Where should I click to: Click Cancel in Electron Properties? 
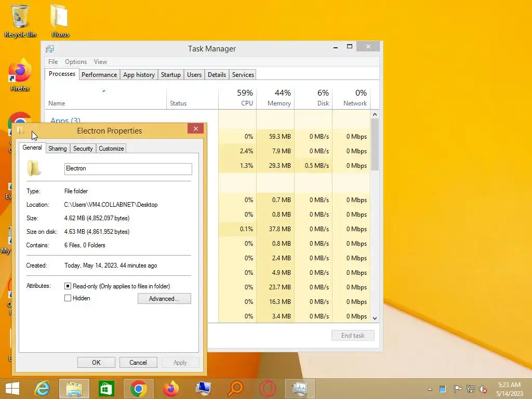point(138,362)
